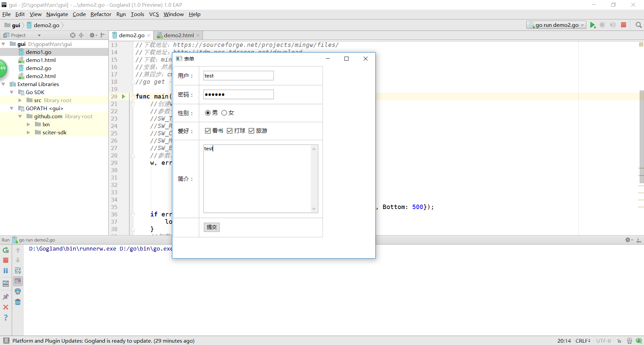
Task: Hide the Project tool window
Action: tap(103, 35)
